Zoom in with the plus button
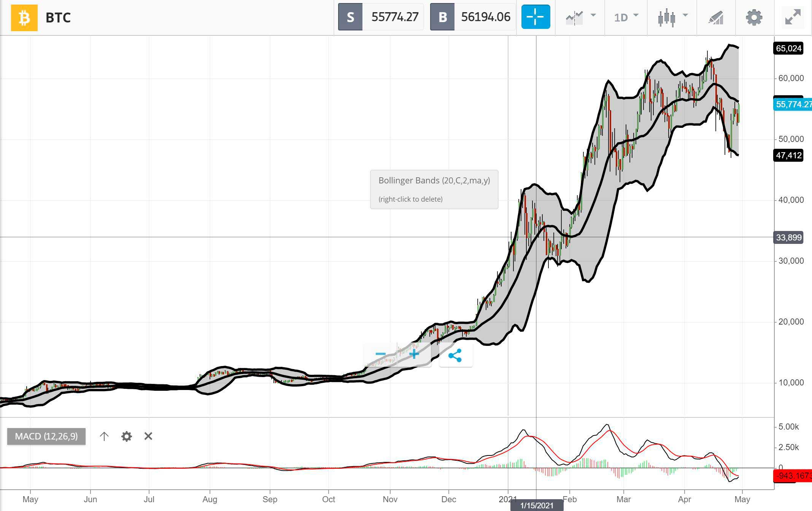Image resolution: width=812 pixels, height=511 pixels. 414,355
